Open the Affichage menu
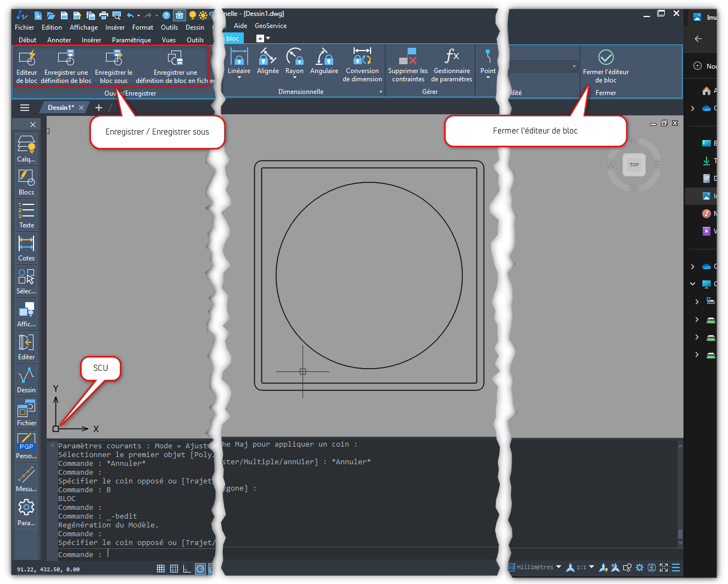This screenshot has width=728, height=584. [x=83, y=27]
